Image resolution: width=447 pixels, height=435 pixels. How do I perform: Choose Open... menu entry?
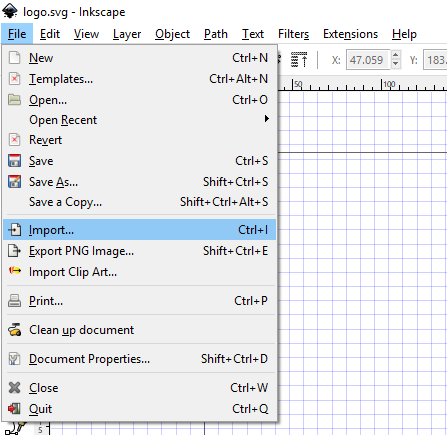coord(139,100)
